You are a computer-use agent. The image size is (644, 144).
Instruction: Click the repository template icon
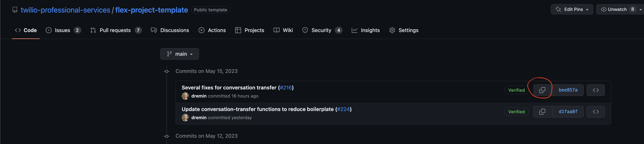click(15, 10)
